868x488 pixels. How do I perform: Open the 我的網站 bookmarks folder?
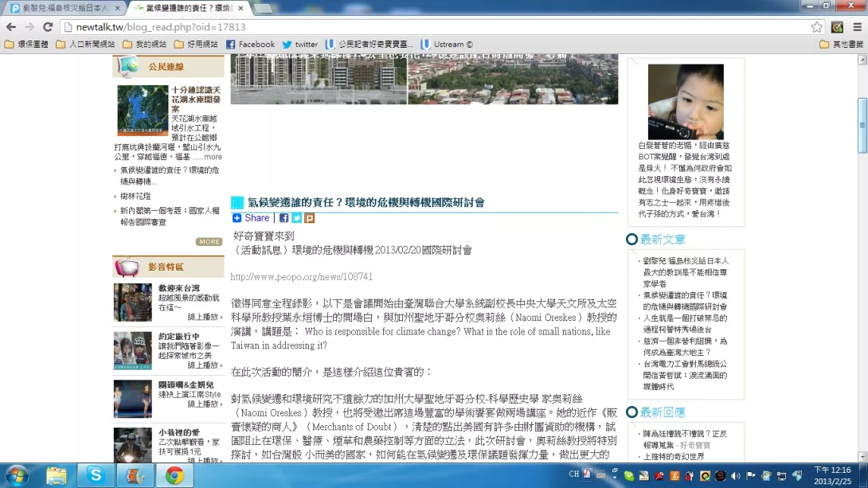144,45
